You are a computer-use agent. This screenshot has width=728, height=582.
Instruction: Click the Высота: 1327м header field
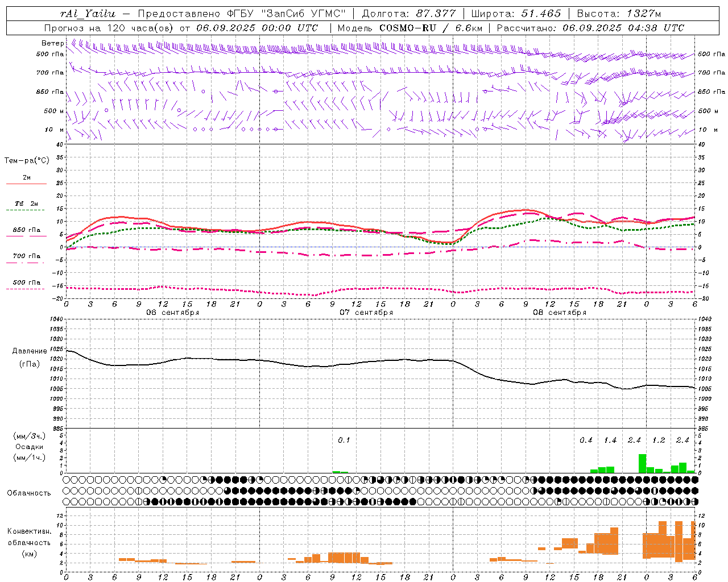(x=619, y=14)
